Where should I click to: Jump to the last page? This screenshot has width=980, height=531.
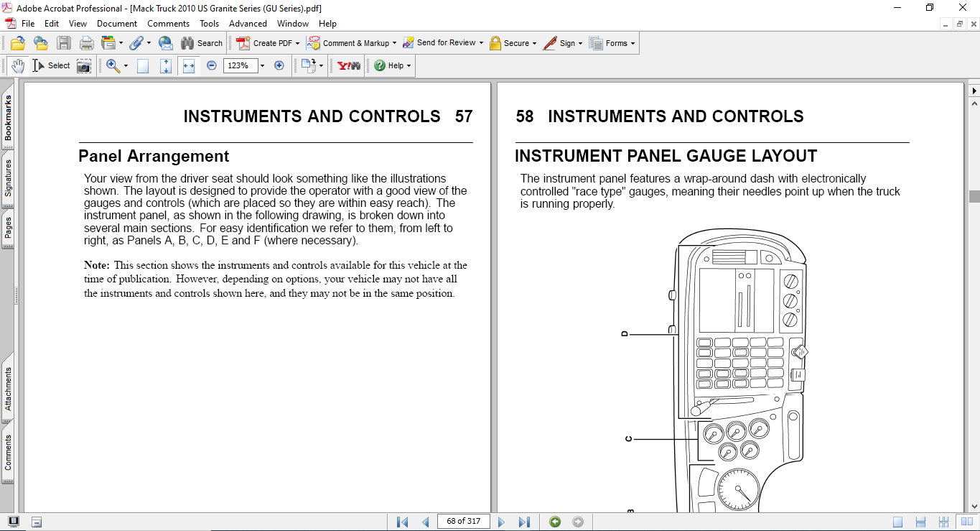[524, 522]
